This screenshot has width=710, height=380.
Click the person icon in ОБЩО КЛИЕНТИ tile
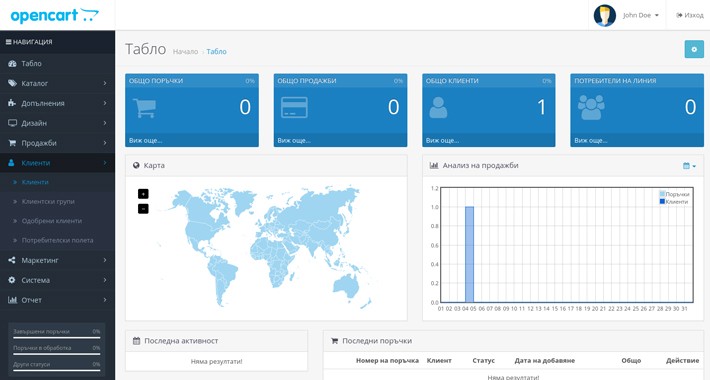(438, 108)
